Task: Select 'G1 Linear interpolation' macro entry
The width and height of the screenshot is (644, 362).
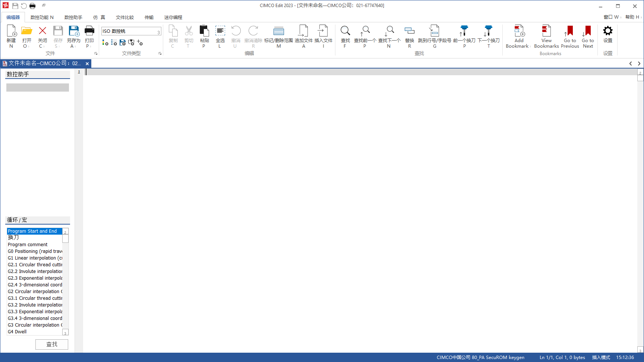Action: [35, 258]
